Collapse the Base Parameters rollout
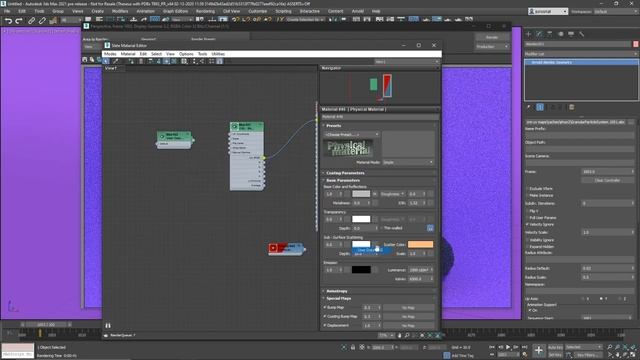The height and width of the screenshot is (360, 640). point(343,180)
